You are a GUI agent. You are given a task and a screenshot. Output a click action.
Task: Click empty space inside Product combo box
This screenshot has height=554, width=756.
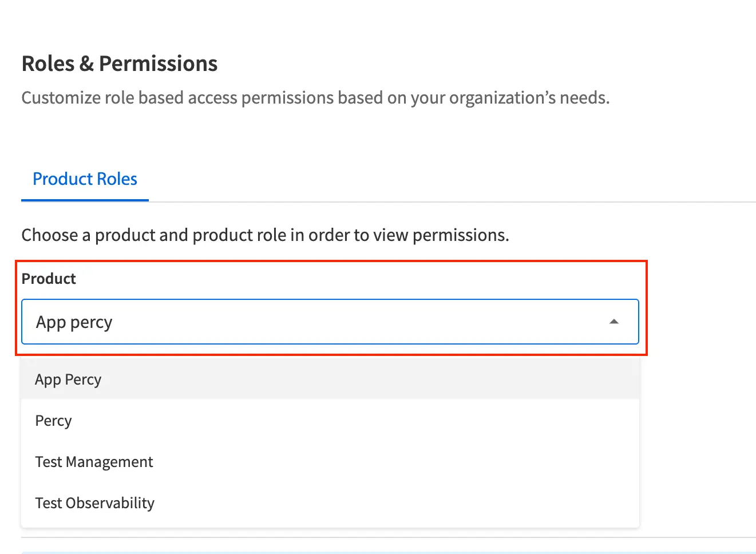coord(355,322)
